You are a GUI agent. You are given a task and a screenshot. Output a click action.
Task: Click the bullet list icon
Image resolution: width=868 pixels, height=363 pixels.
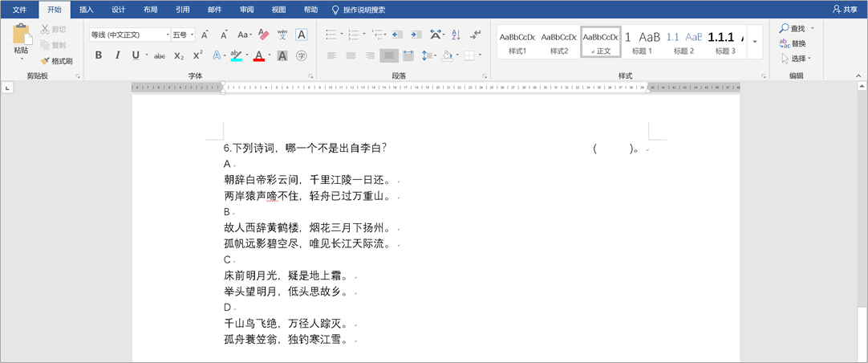[x=331, y=35]
